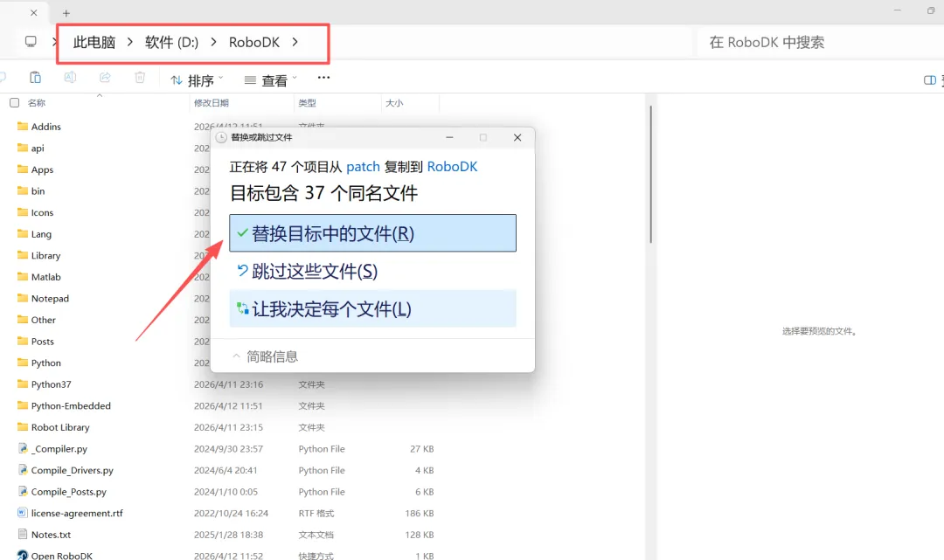The width and height of the screenshot is (944, 560).
Task: Expand chevron after 软件 (D:) breadcrumb
Action: click(x=213, y=42)
